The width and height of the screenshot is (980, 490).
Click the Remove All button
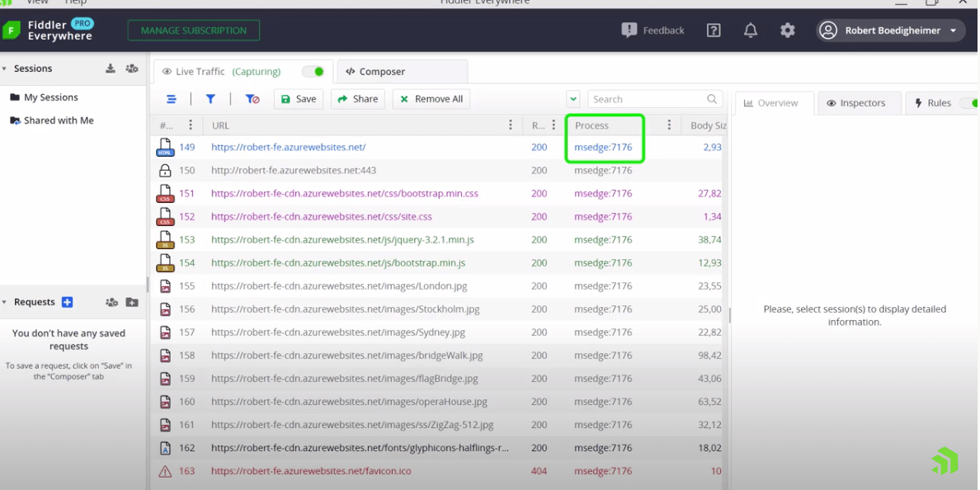coord(431,99)
